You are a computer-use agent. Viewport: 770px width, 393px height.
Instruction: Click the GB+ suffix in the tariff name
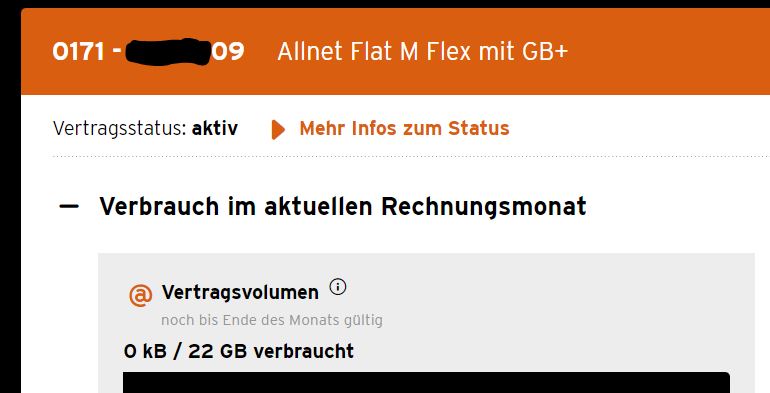coord(545,52)
